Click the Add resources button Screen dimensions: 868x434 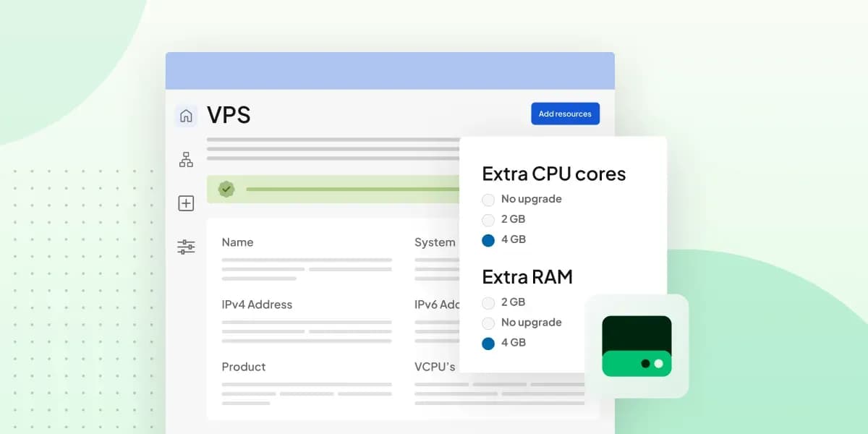[x=565, y=114]
